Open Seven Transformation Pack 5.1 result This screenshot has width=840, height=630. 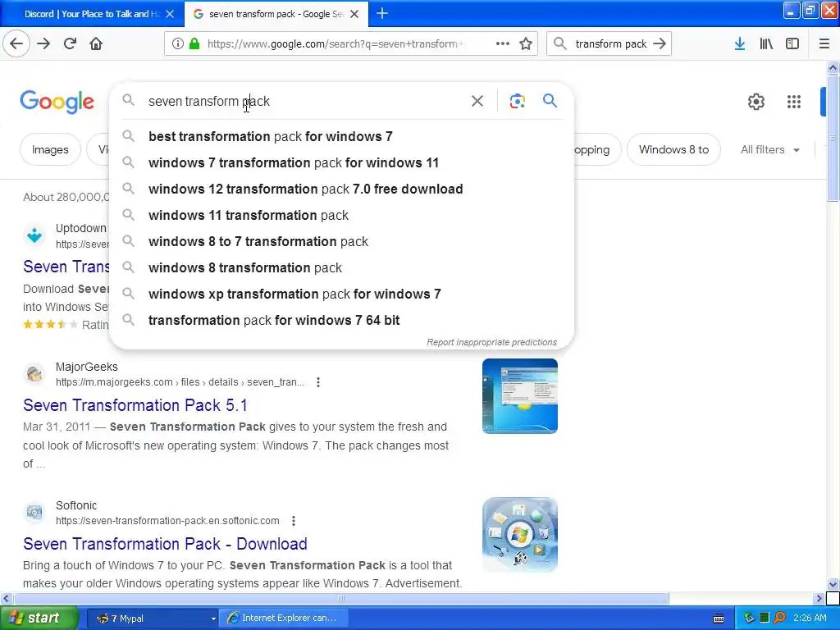coord(135,405)
